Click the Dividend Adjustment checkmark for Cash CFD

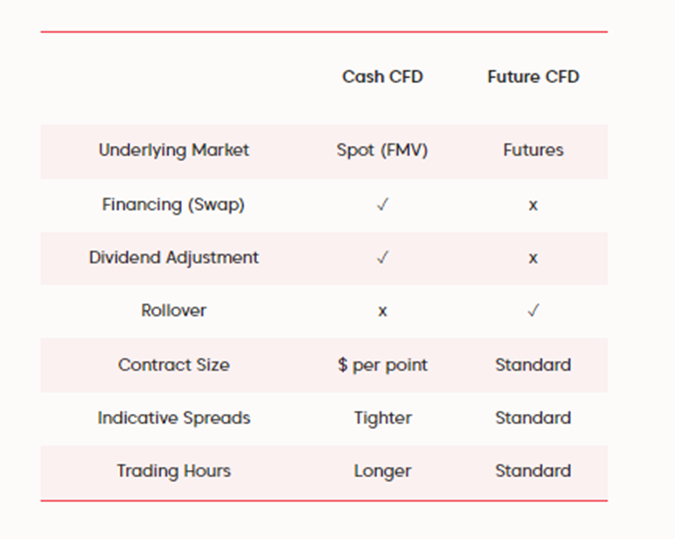click(x=383, y=257)
